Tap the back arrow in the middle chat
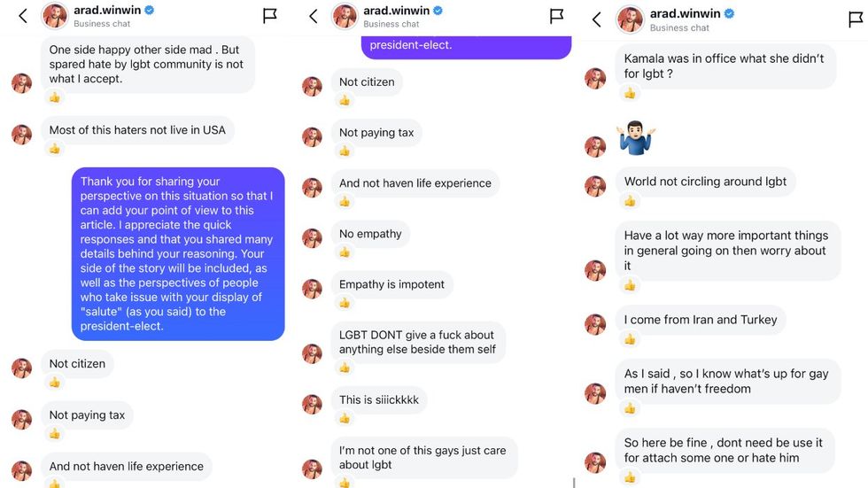868x488 pixels. (x=313, y=16)
